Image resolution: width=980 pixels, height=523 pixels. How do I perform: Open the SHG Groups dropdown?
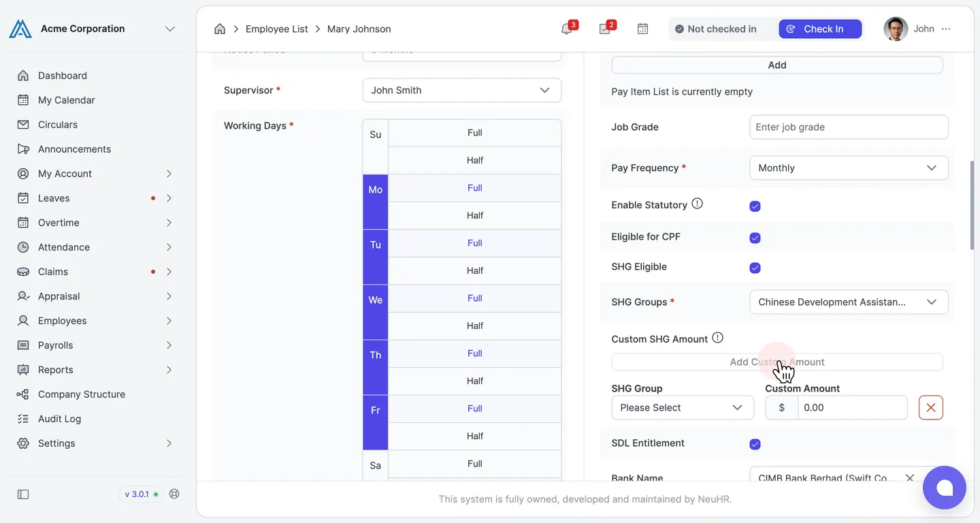pos(849,302)
